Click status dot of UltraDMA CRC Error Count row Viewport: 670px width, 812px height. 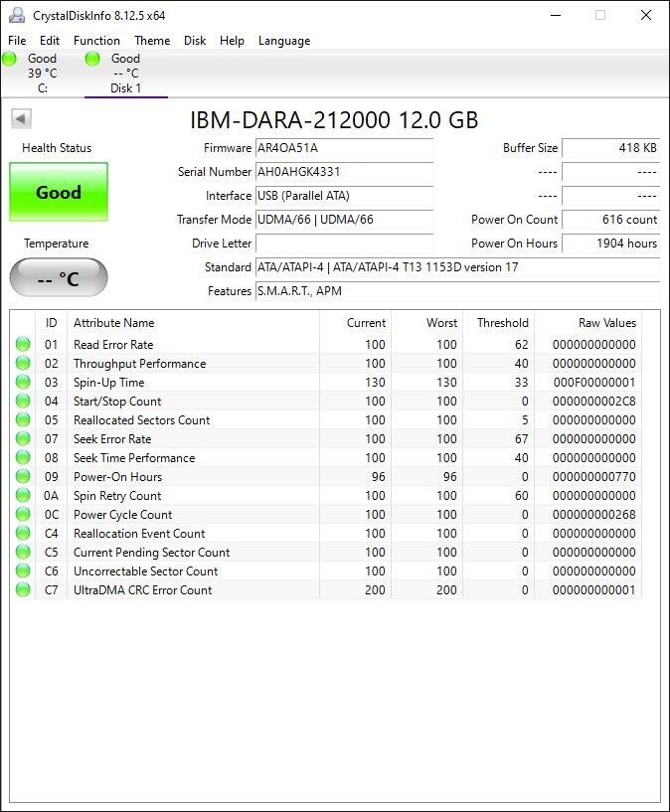coord(23,589)
